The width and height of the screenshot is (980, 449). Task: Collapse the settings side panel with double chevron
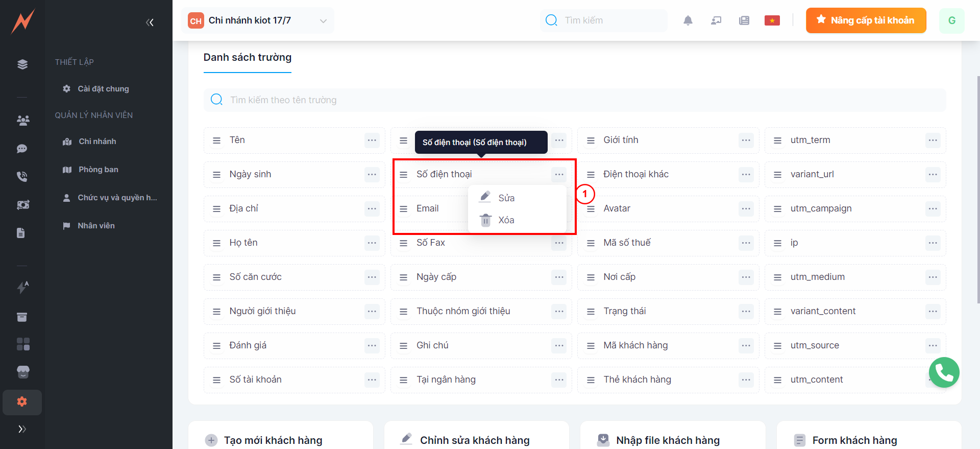click(x=150, y=22)
